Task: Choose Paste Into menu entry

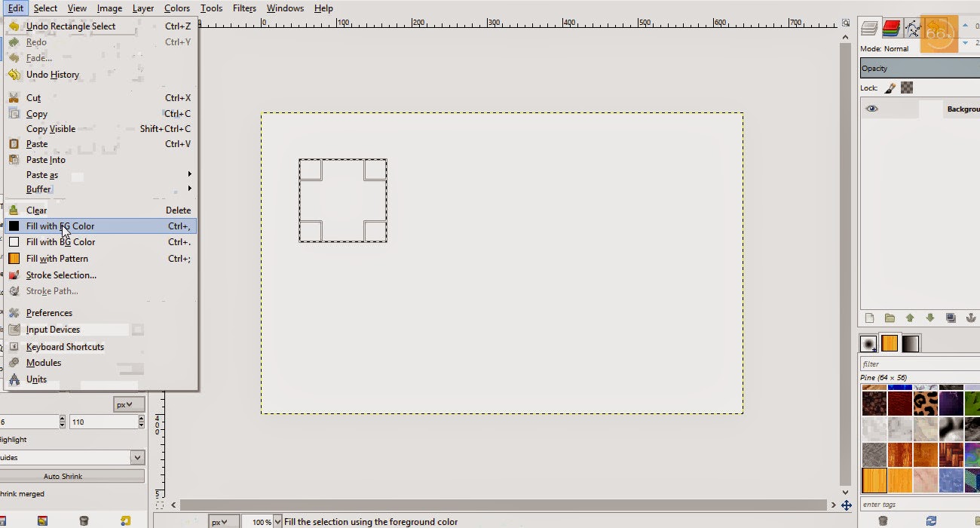Action: point(100,160)
